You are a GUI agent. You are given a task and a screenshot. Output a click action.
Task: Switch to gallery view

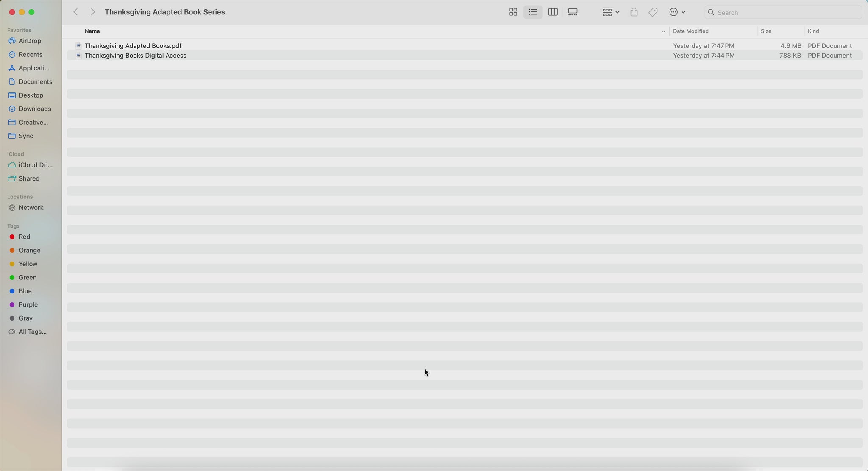573,12
